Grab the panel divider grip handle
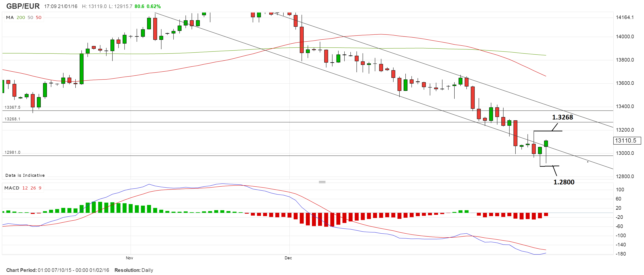The height and width of the screenshot is (275, 644). coord(322,182)
